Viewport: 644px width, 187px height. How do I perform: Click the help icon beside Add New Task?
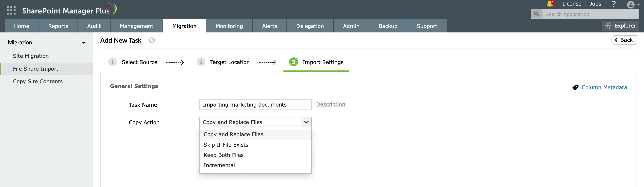[152, 40]
